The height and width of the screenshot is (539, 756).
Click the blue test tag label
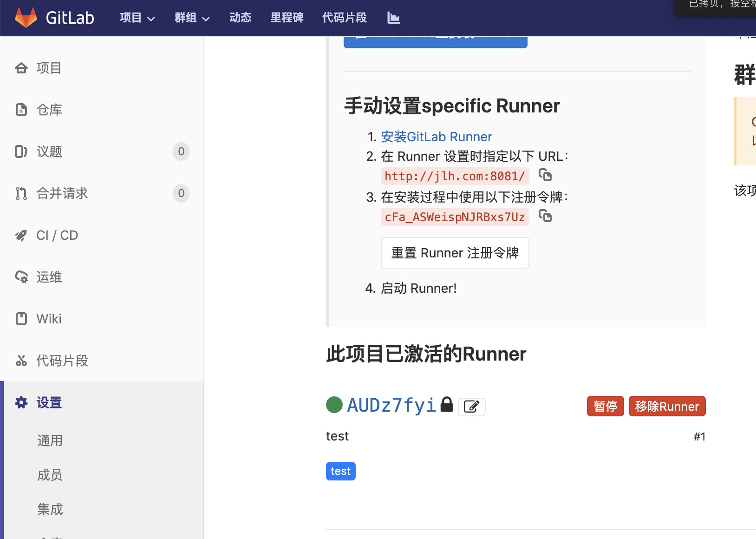(340, 471)
